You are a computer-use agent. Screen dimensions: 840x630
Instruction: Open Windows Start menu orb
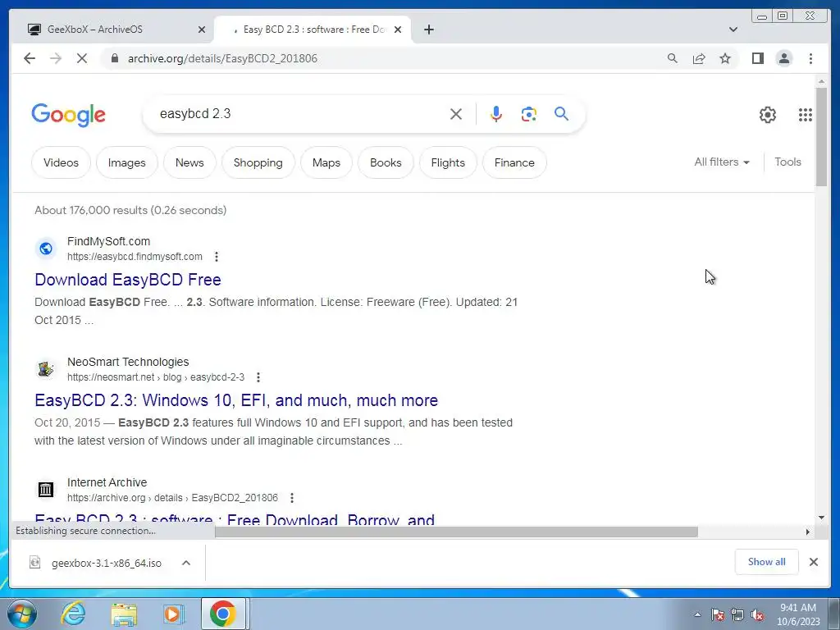click(x=21, y=614)
